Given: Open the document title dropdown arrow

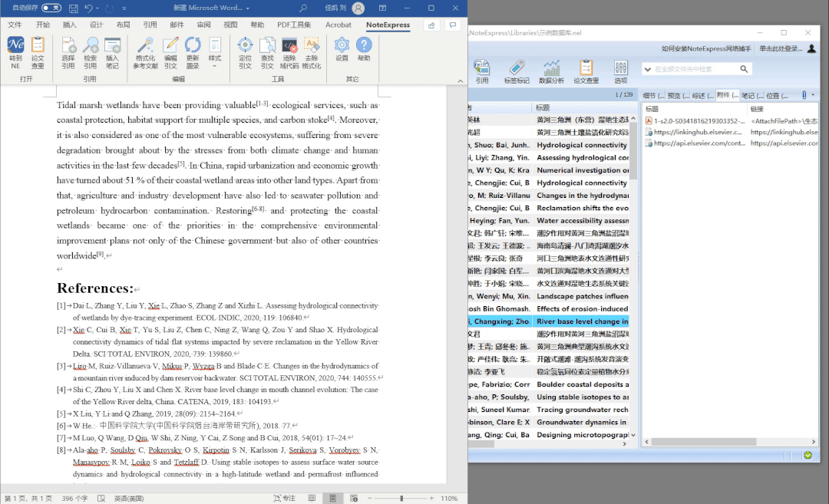Looking at the screenshot, I should [x=247, y=8].
